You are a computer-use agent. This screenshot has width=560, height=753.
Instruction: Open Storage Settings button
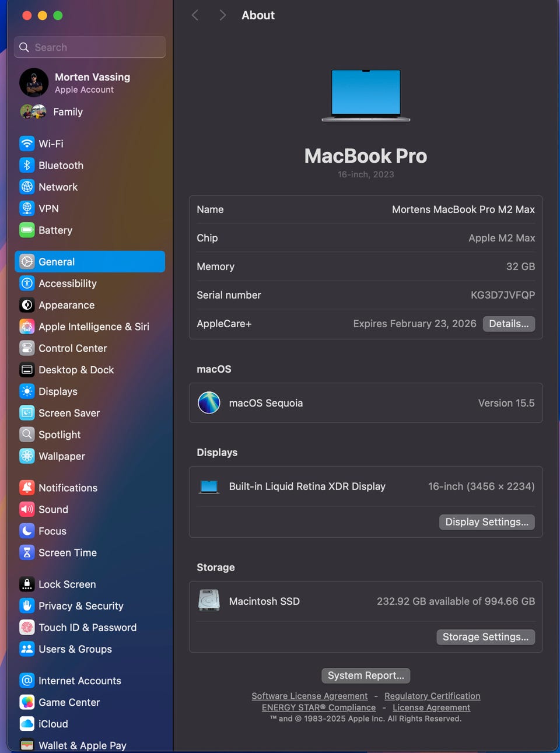pyautogui.click(x=485, y=637)
